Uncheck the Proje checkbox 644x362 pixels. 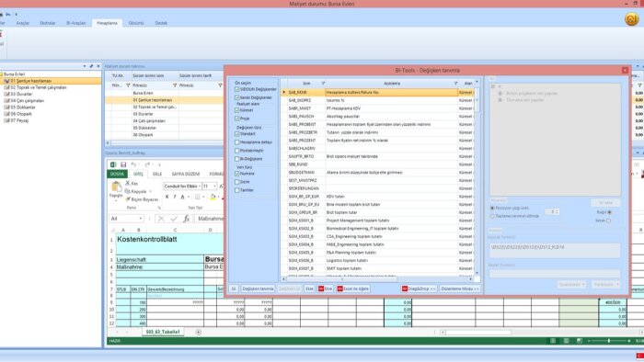click(x=237, y=119)
